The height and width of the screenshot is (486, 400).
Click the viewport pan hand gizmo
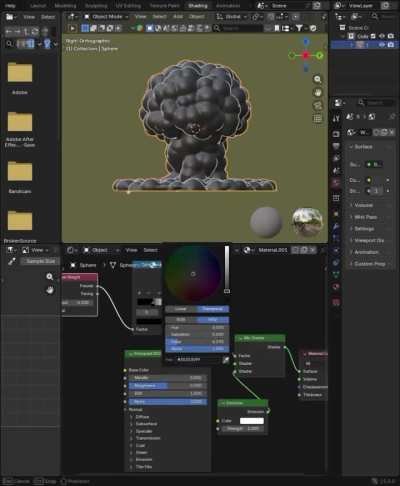pyautogui.click(x=318, y=92)
